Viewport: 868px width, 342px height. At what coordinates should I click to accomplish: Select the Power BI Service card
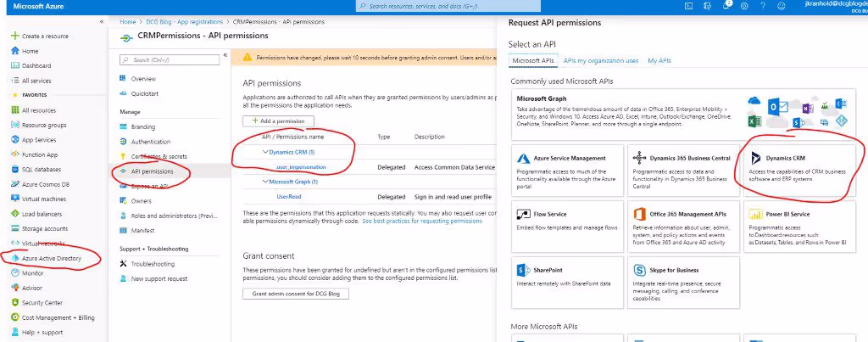(x=799, y=227)
